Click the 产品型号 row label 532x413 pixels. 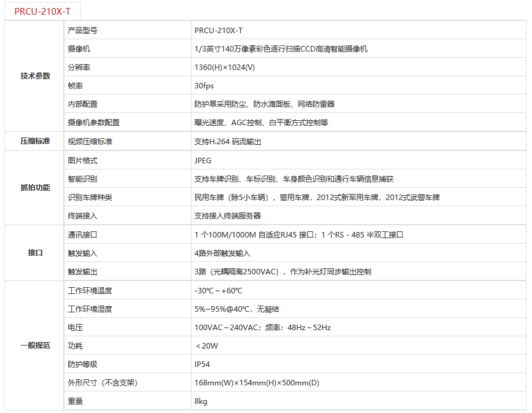(82, 30)
